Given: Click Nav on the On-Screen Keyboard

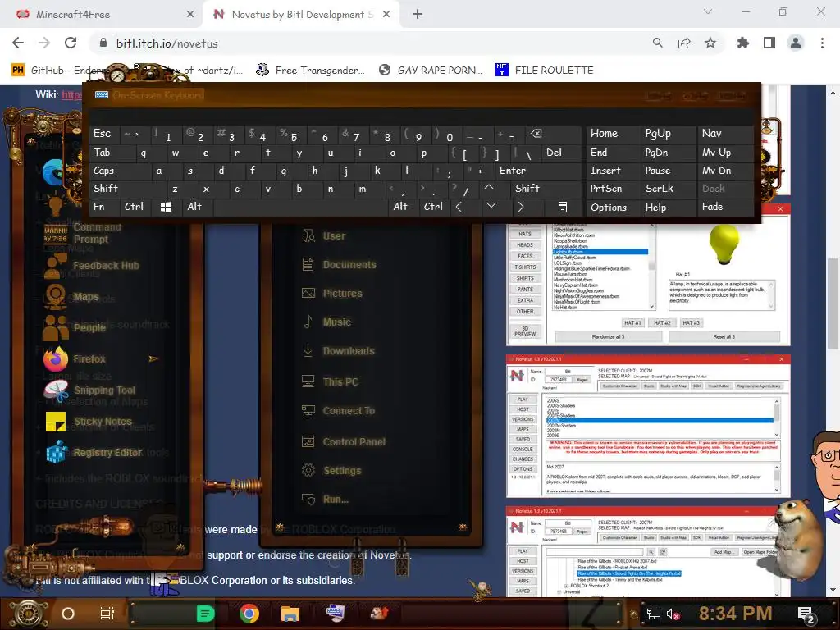Looking at the screenshot, I should (x=724, y=134).
